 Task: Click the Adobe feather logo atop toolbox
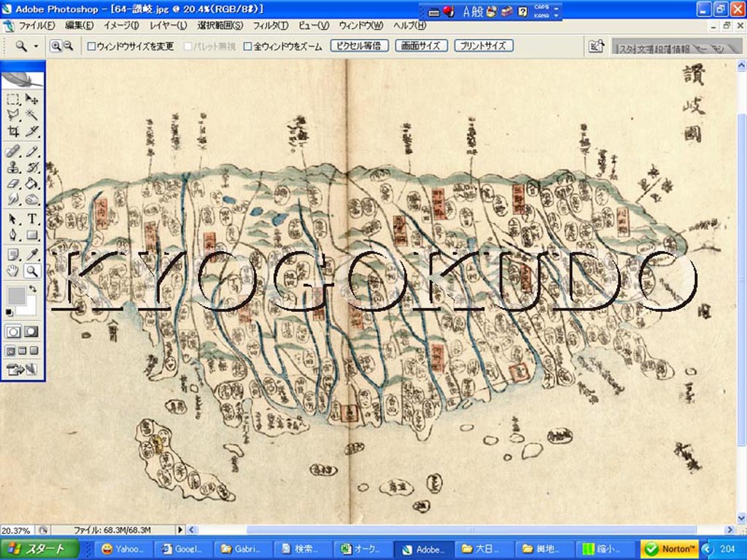pyautogui.click(x=23, y=79)
